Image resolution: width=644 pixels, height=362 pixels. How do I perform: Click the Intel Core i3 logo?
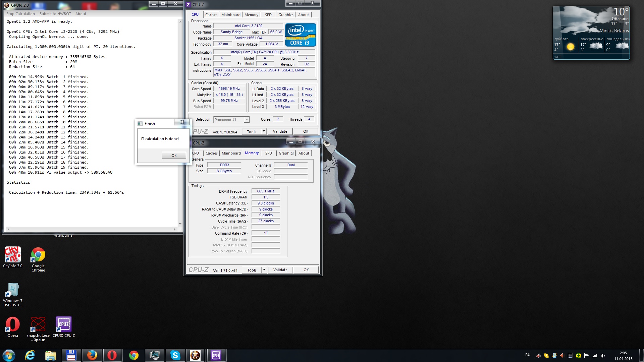[301, 35]
